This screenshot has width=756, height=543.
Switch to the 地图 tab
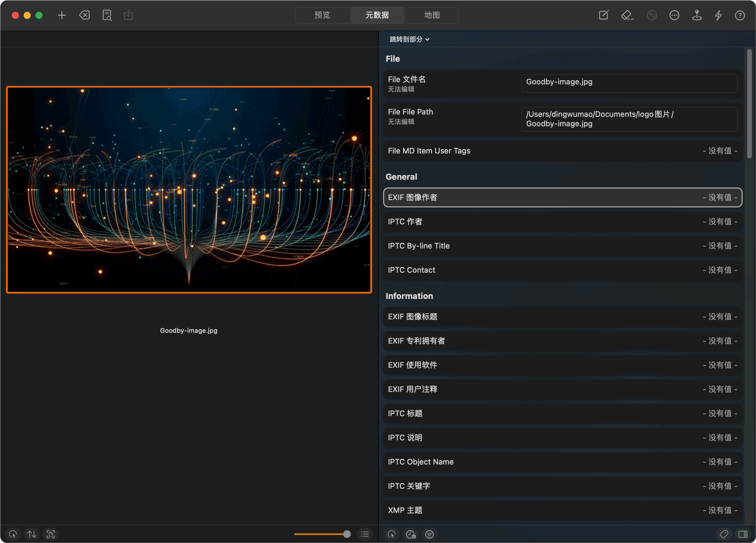point(432,15)
